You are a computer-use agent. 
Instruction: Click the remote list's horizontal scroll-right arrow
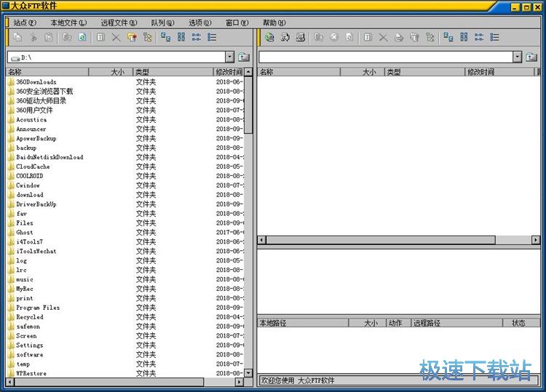536,240
